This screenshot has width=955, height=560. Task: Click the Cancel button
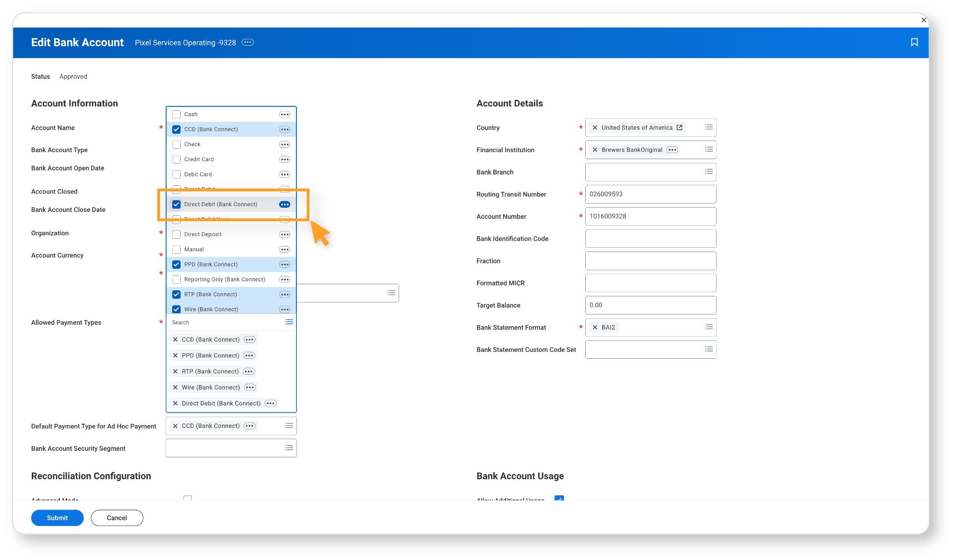click(x=117, y=518)
